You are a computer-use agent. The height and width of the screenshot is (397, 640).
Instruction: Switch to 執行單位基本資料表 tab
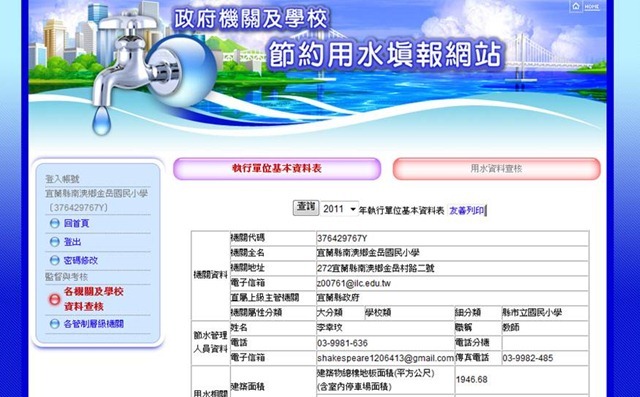[x=277, y=169]
